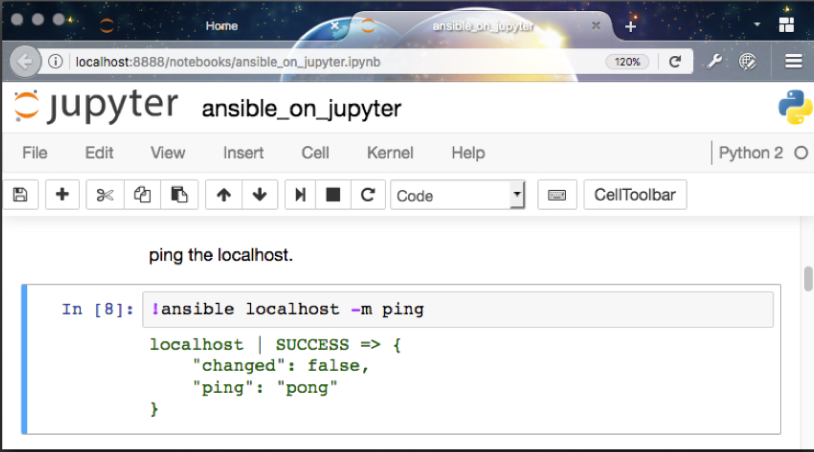The width and height of the screenshot is (814, 452).
Task: Click the notebook vertical scrollbar thumb
Action: (808, 279)
